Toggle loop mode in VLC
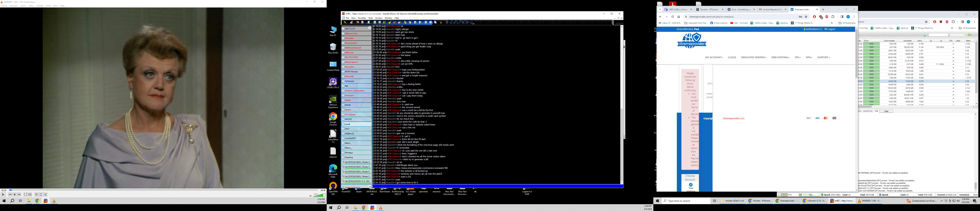980x211 pixels. point(41,194)
